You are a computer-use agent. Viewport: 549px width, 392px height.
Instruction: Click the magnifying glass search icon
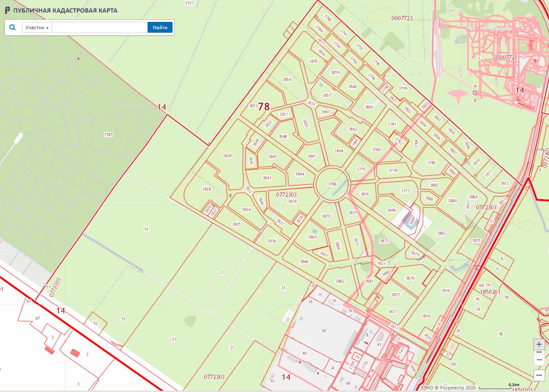point(12,28)
